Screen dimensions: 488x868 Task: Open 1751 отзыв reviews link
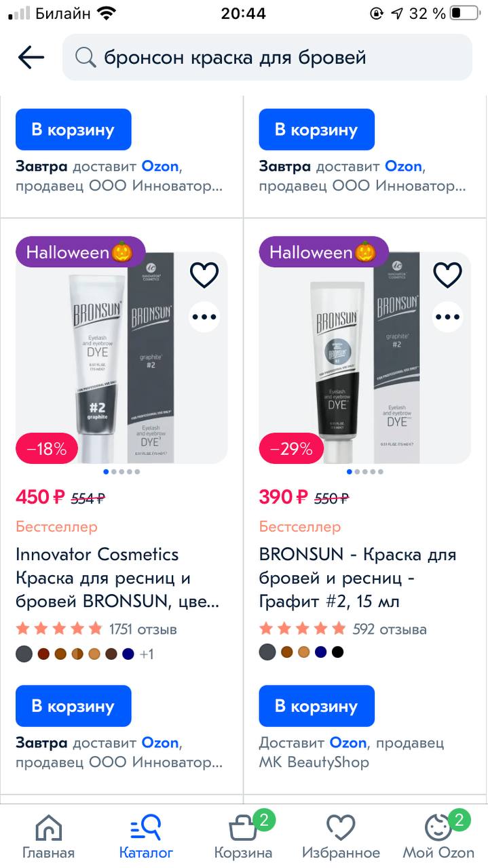(x=143, y=629)
